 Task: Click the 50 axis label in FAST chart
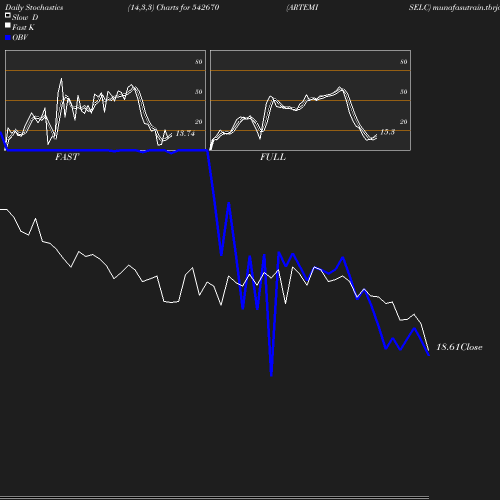coord(199,92)
